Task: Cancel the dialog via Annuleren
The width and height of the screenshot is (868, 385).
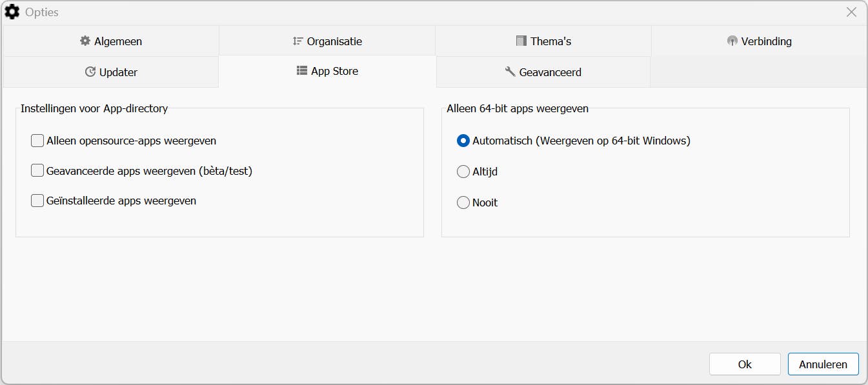Action: pos(823,364)
